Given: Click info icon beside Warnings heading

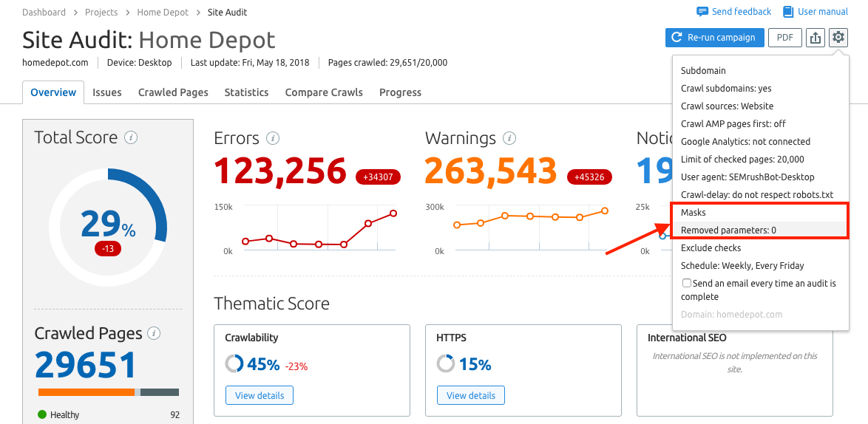Looking at the screenshot, I should point(509,138).
